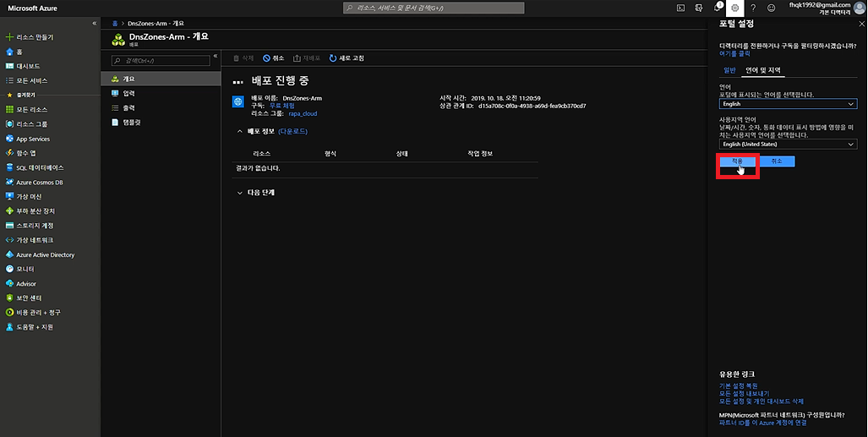Select 개요 in the deployment menu

click(x=161, y=79)
